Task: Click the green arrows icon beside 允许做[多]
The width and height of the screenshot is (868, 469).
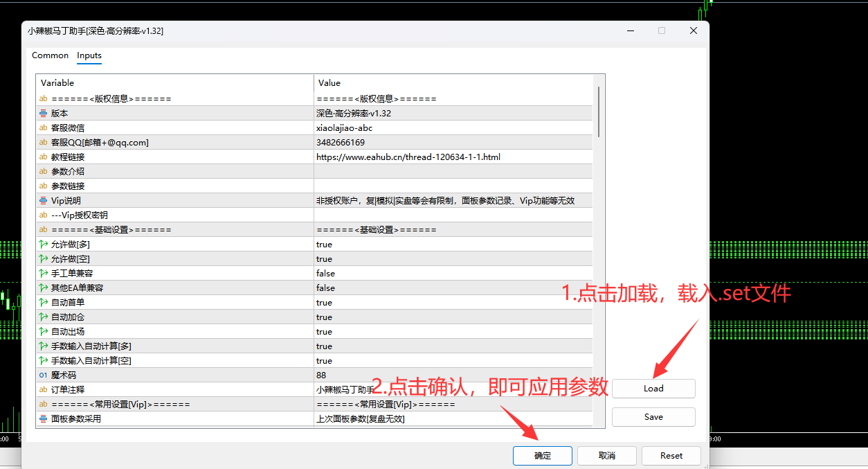Action: pyautogui.click(x=42, y=244)
